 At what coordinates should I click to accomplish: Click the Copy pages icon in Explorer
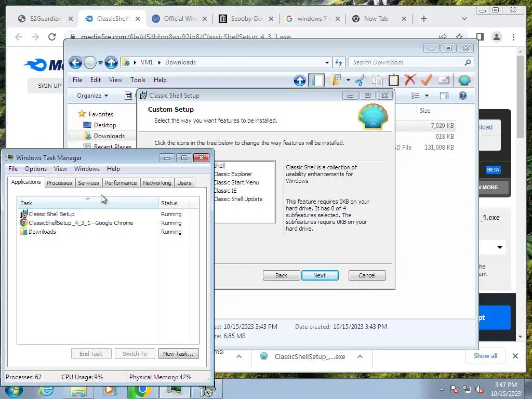[377, 80]
